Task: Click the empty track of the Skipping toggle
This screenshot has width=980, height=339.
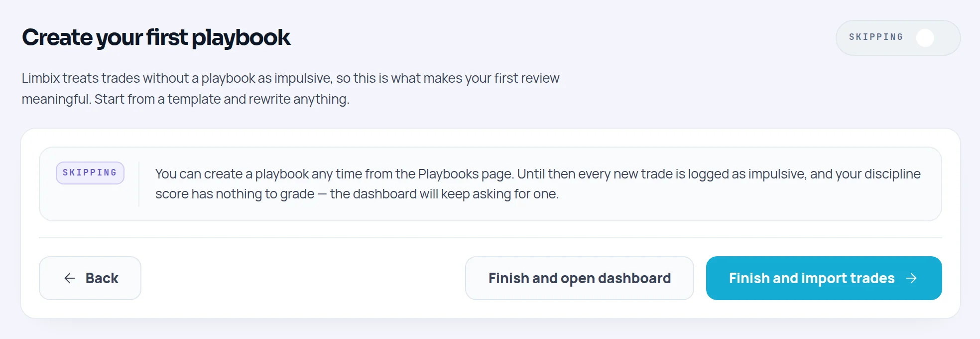Action: [x=946, y=38]
